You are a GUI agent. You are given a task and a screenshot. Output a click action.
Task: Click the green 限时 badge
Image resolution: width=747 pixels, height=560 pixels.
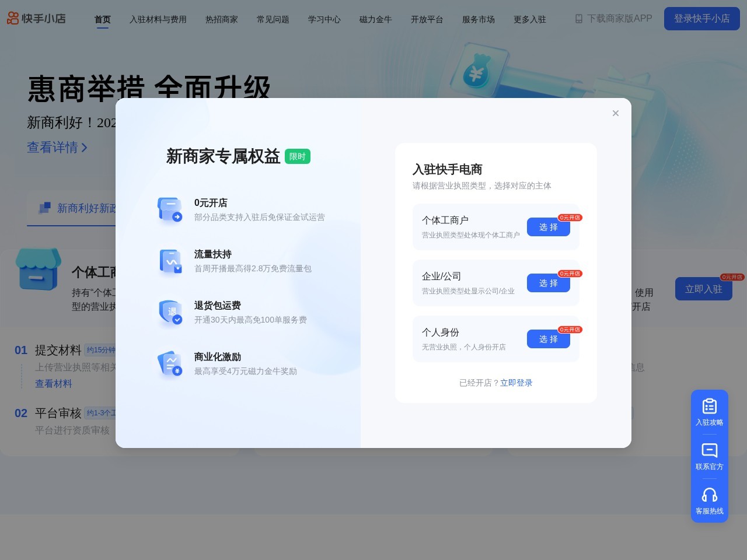click(298, 156)
